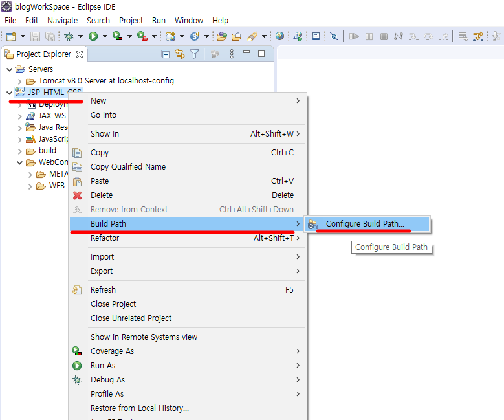Screen dimensions: 504x420
Task: Open the Window menu
Action: 189,21
